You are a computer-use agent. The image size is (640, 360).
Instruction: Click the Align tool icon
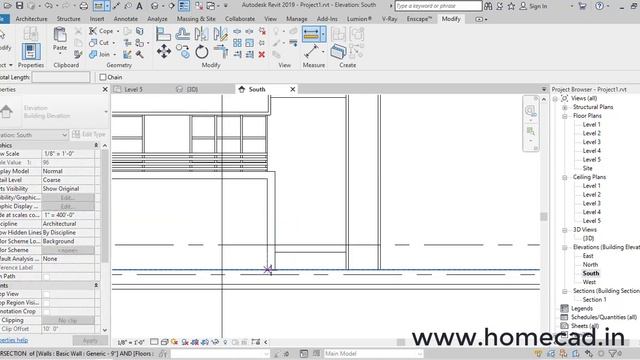point(163,34)
